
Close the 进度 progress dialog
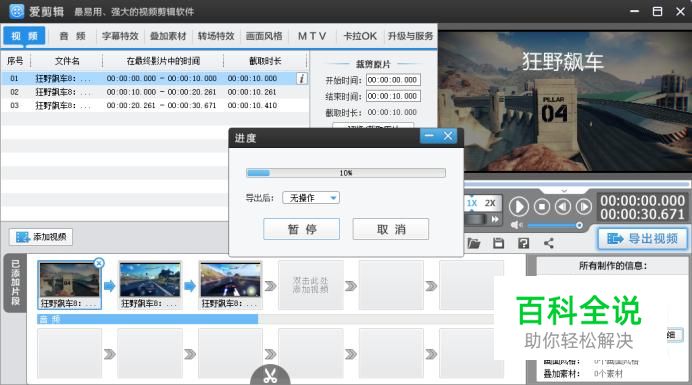pos(448,136)
